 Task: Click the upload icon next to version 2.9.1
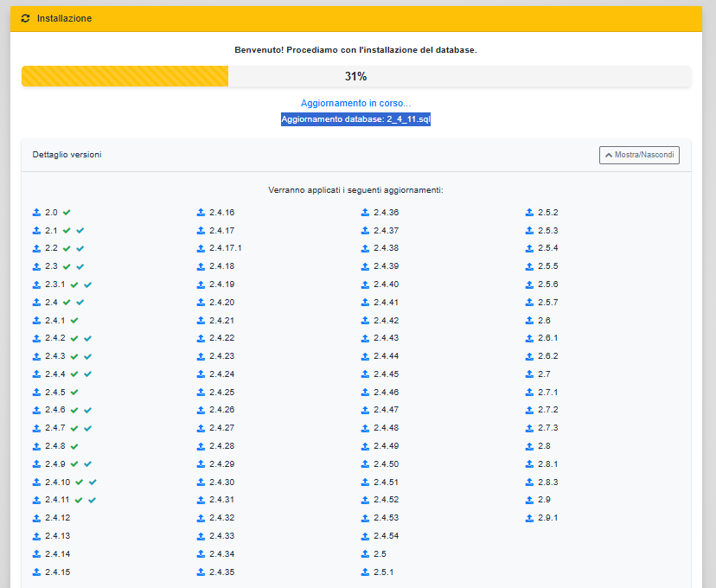[x=529, y=518]
